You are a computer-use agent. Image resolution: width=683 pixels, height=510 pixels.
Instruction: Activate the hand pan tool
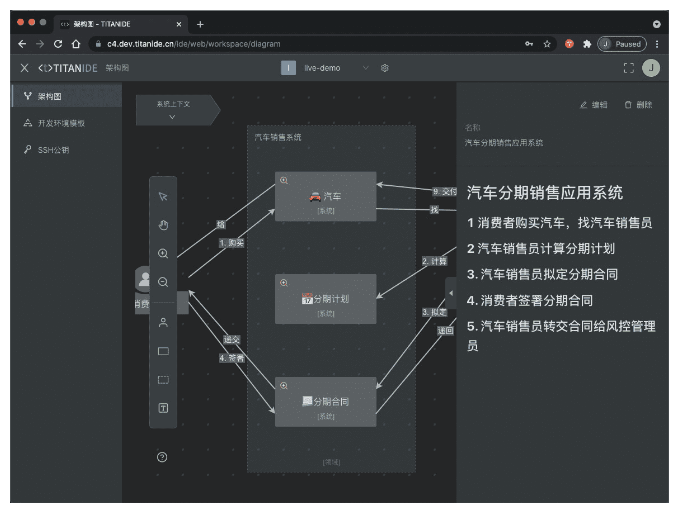pos(163,224)
